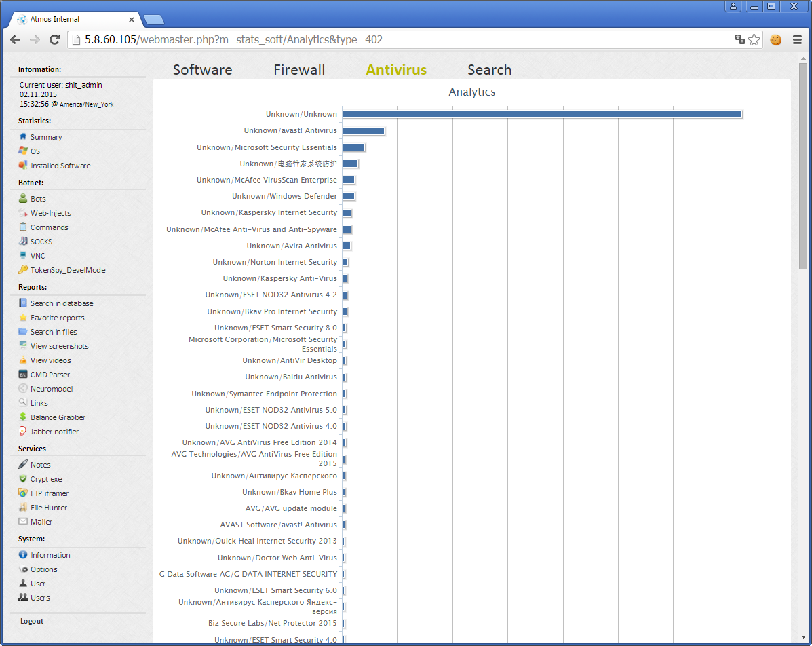The width and height of the screenshot is (812, 646).
Task: Click the Notes pen icon
Action: tap(23, 465)
